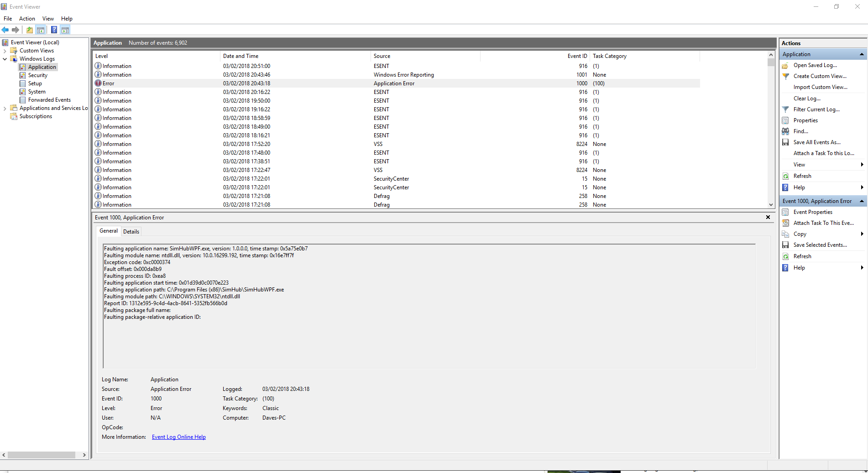Screen dimensions: 868x473
Task: Show the Action pane via the toolbar icon
Action: pyautogui.click(x=65, y=29)
